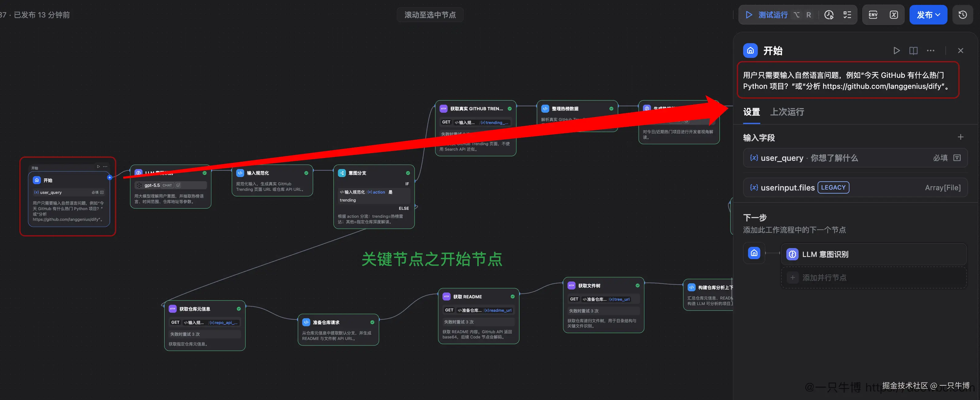
Task: Click the ELSE branch label in 意图分支
Action: pos(404,208)
